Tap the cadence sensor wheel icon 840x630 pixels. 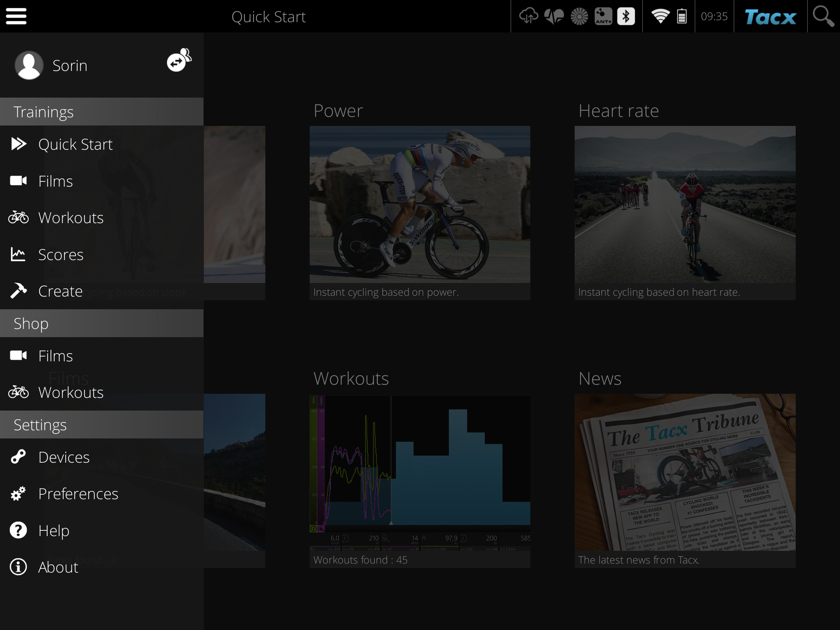[x=579, y=16]
